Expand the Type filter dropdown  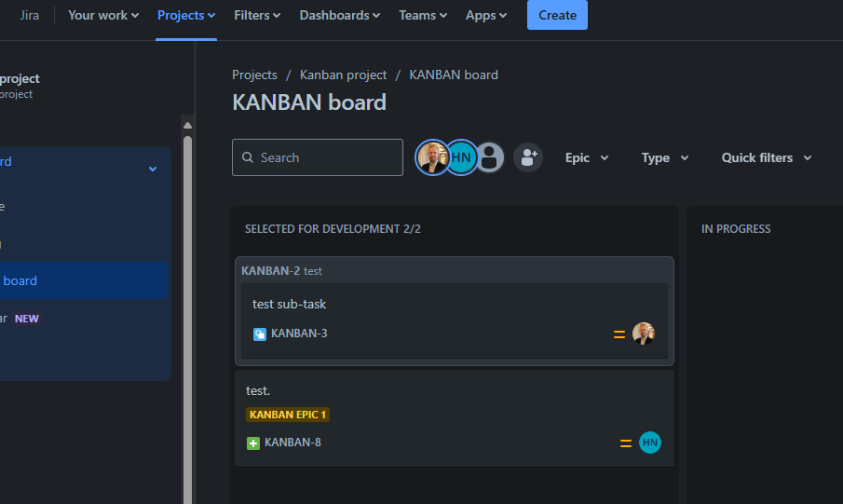664,157
